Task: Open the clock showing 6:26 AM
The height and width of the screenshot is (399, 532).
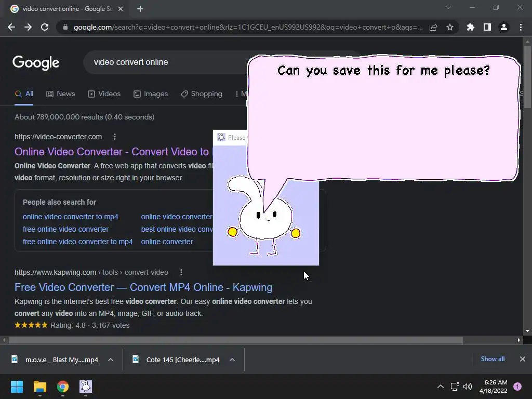Action: [x=494, y=387]
